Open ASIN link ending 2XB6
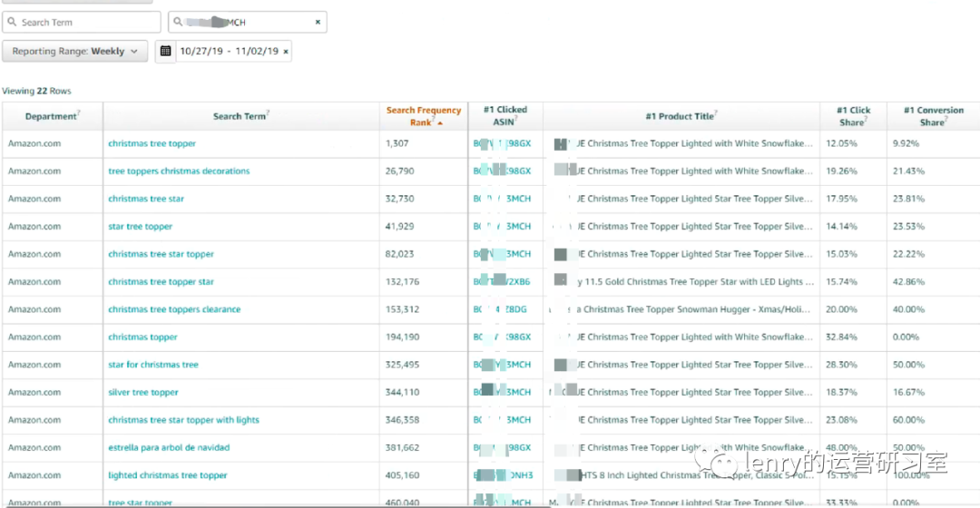Image resolution: width=980 pixels, height=508 pixels. [502, 282]
